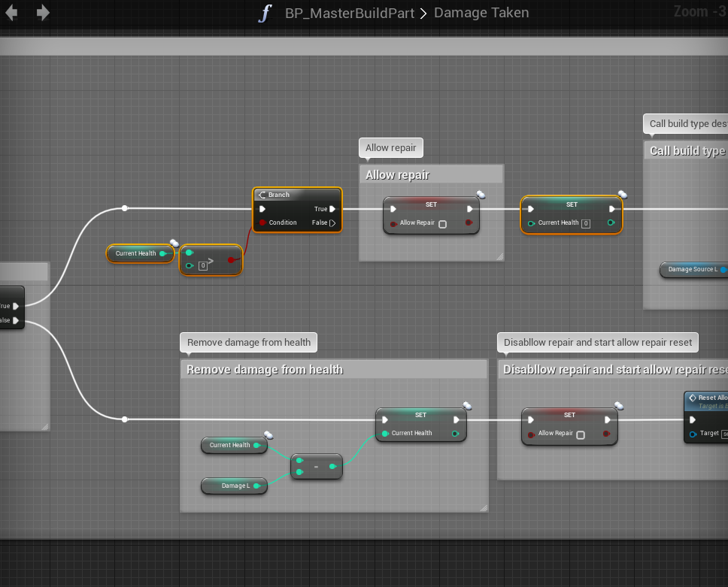Screen dimensions: 728x587
Task: Click the forward navigation arrow
Action: tap(43, 13)
